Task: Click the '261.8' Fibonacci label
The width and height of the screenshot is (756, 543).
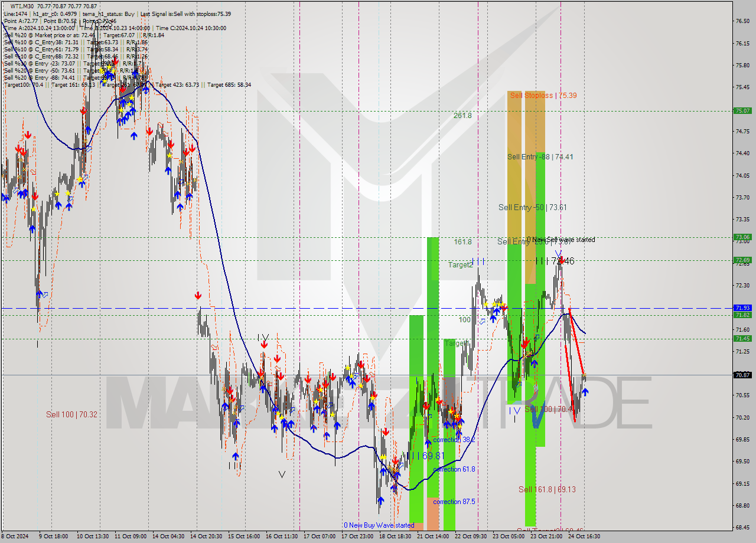Action: [462, 116]
